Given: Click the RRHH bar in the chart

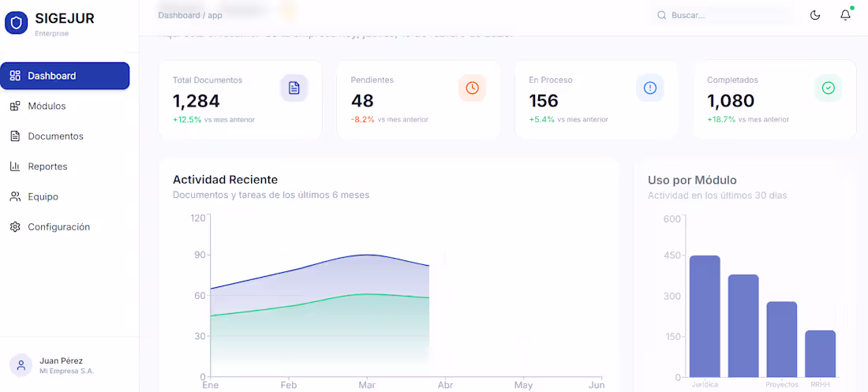Looking at the screenshot, I should tap(820, 354).
